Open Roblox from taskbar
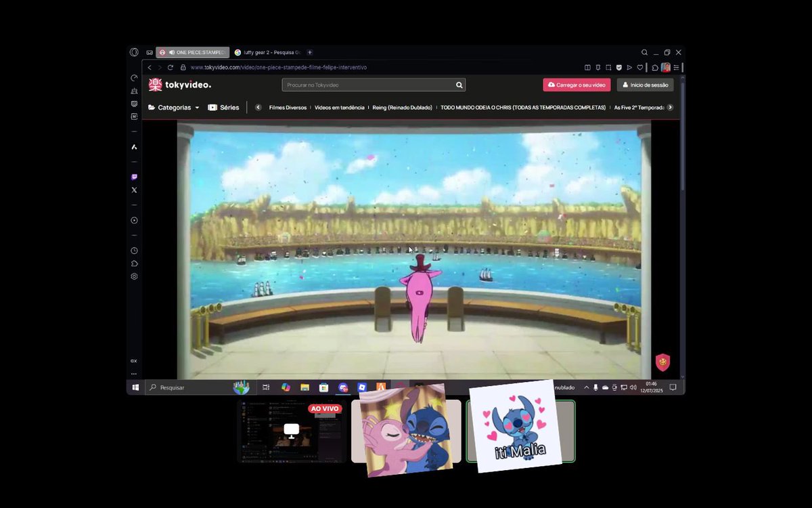This screenshot has height=508, width=812. pyautogui.click(x=362, y=387)
